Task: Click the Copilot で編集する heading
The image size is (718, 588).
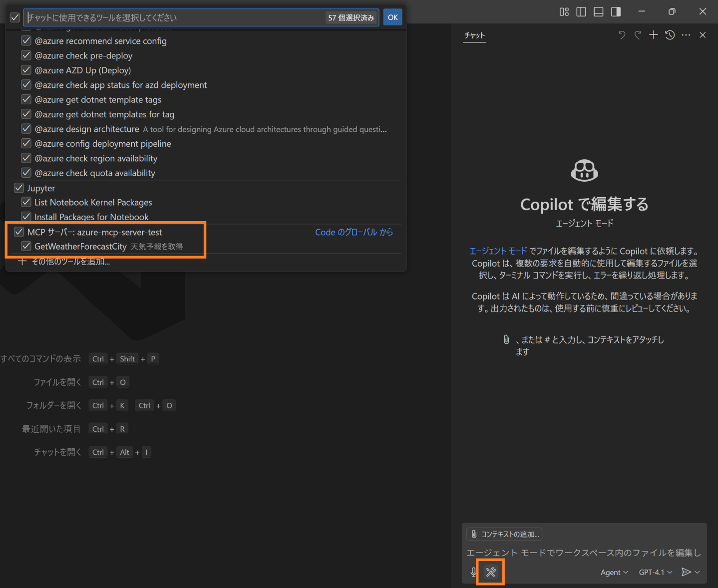Action: click(x=584, y=204)
